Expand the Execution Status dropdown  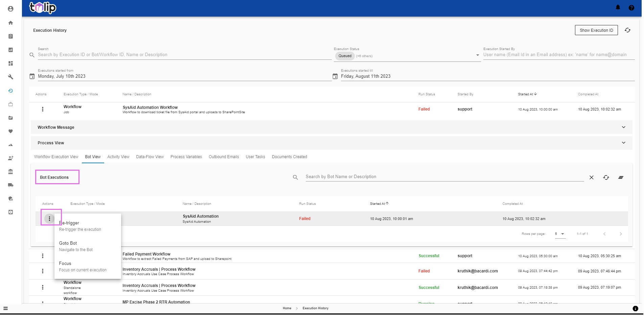(477, 55)
